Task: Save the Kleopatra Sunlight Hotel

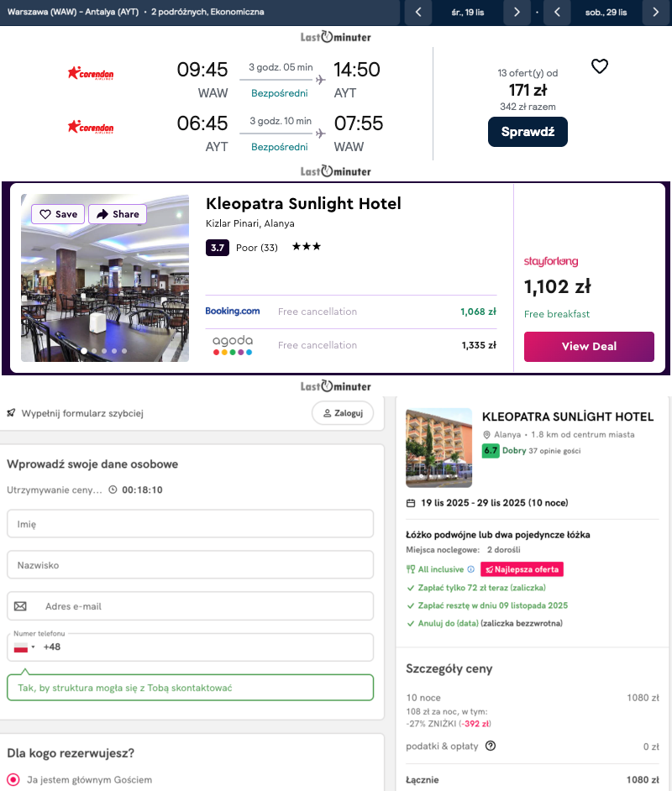Action: click(59, 214)
